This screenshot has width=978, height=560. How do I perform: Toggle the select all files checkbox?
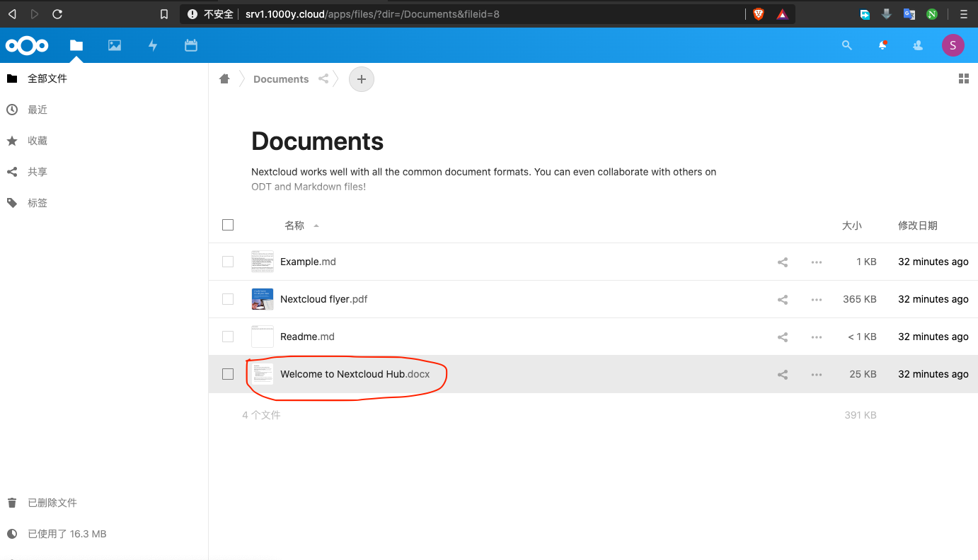(228, 225)
